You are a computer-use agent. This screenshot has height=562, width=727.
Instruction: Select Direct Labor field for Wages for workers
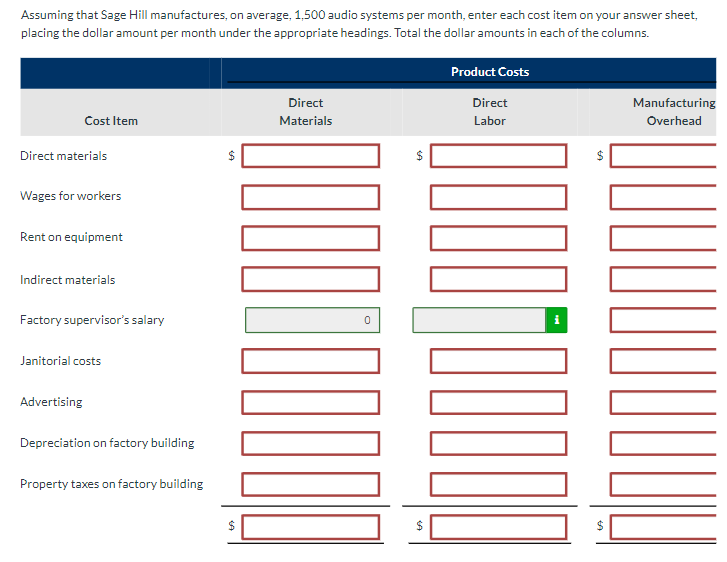click(x=498, y=197)
